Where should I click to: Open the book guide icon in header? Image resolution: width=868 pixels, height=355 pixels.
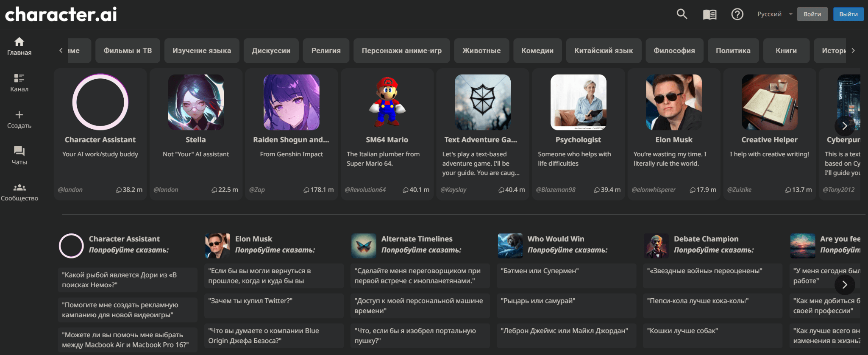pos(709,14)
